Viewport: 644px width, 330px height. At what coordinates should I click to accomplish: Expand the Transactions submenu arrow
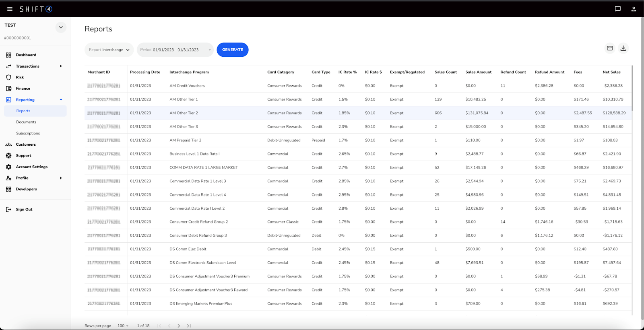tap(61, 66)
